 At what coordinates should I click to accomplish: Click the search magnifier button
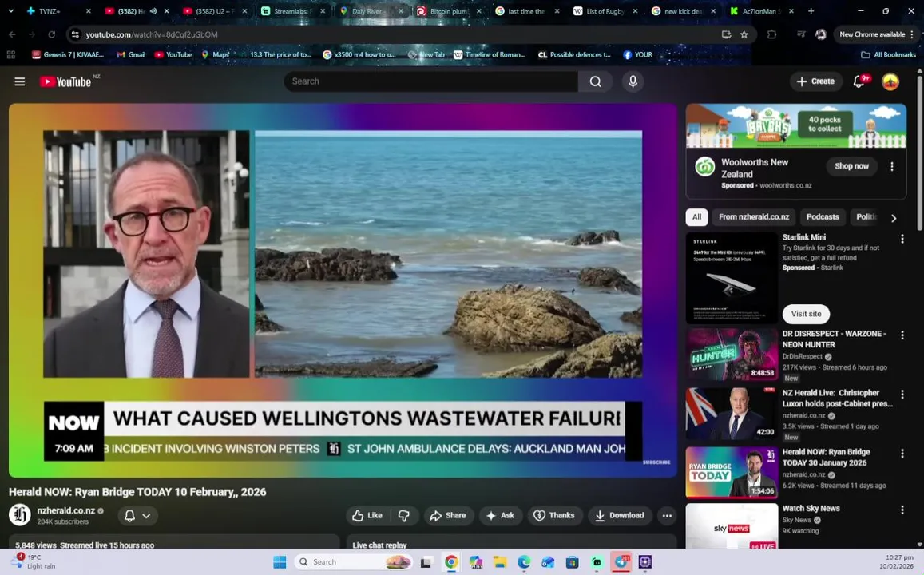pos(595,81)
